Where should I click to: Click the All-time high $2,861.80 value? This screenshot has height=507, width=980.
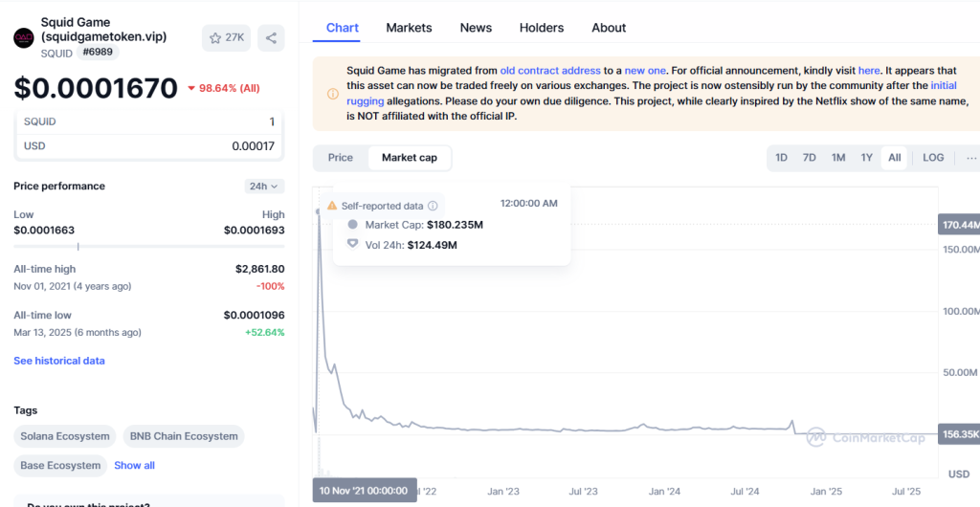pyautogui.click(x=260, y=269)
